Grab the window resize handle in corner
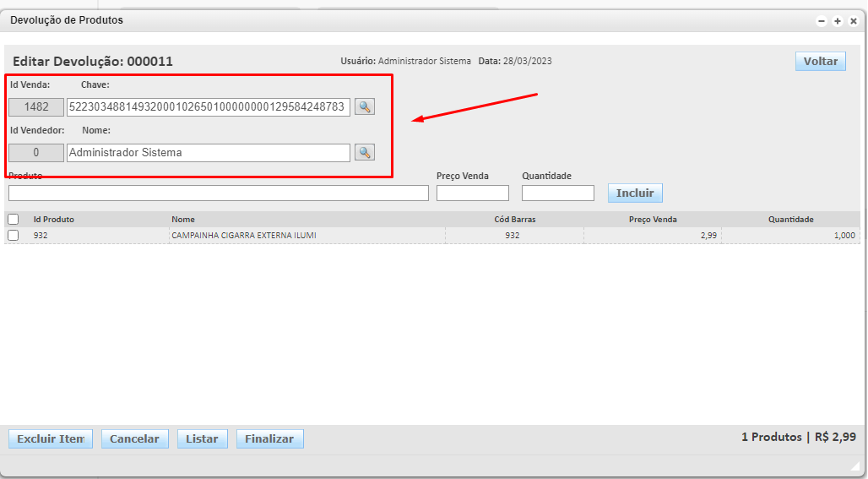This screenshot has height=479, width=868. 854,465
